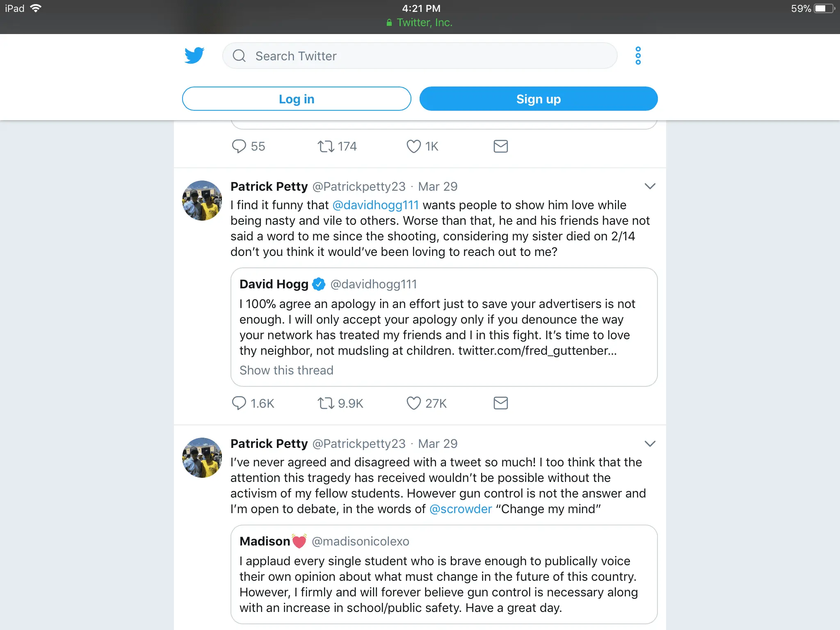Click Show this thread link
840x630 pixels.
tap(286, 370)
